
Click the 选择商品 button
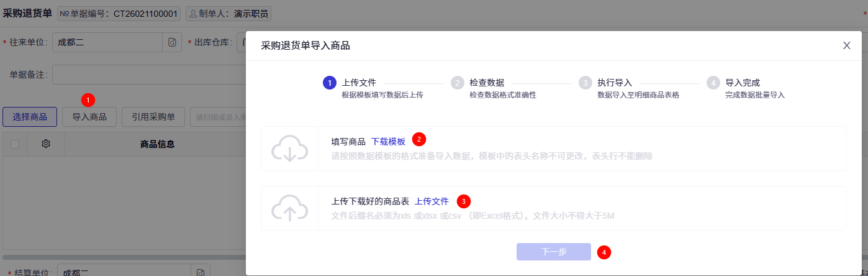tap(30, 117)
